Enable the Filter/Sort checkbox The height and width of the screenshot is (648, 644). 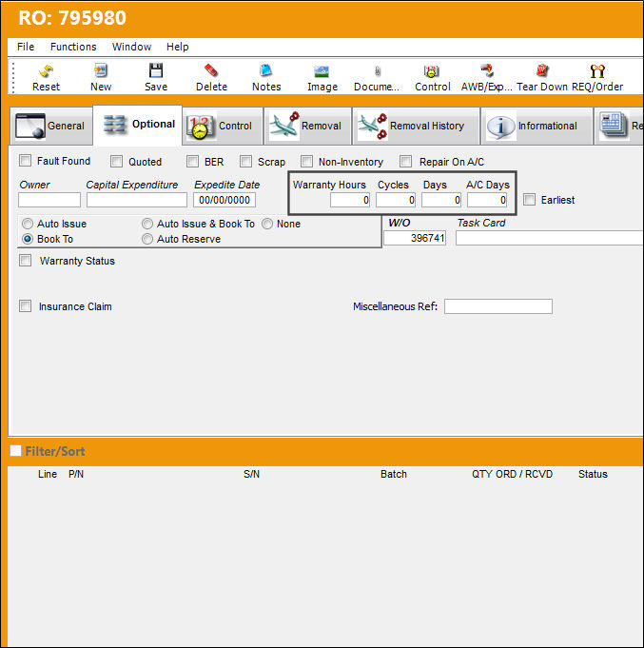pos(16,451)
